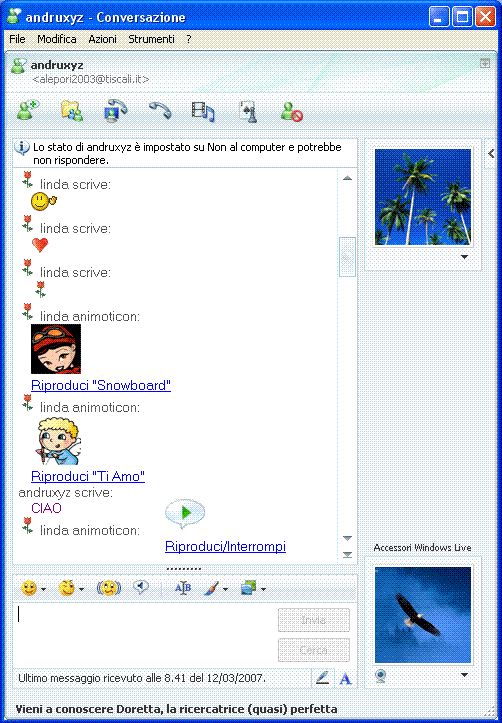Click the voice clip speech bubble icon
This screenshot has width=502, height=723.
[141, 587]
